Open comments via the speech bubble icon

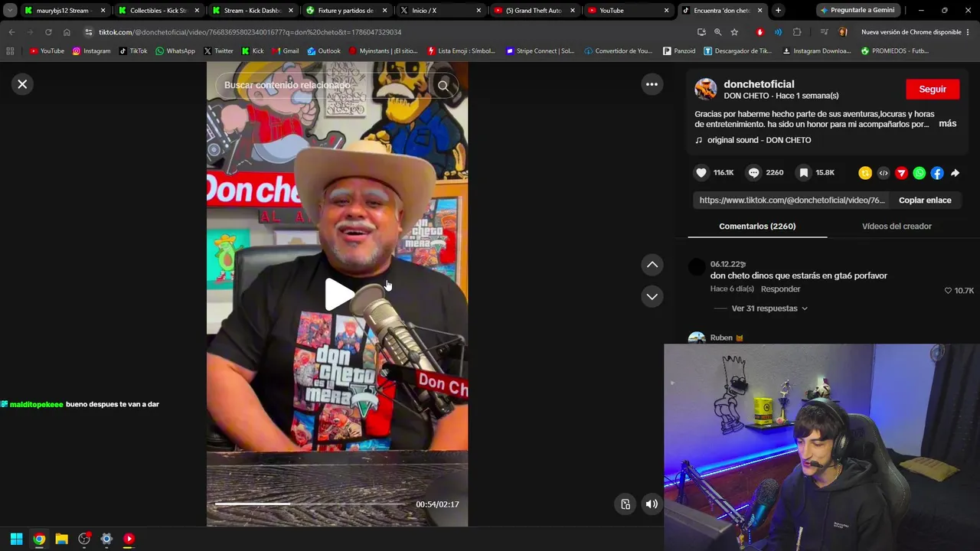754,173
